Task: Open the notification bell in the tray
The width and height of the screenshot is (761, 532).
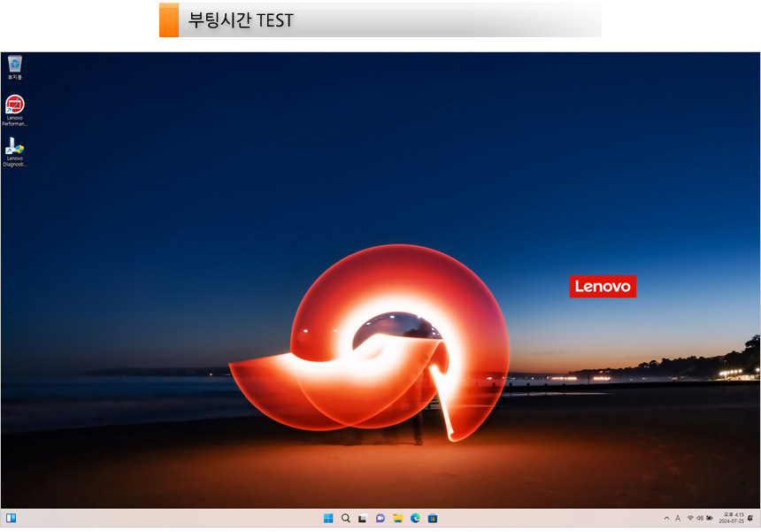Action: click(750, 519)
